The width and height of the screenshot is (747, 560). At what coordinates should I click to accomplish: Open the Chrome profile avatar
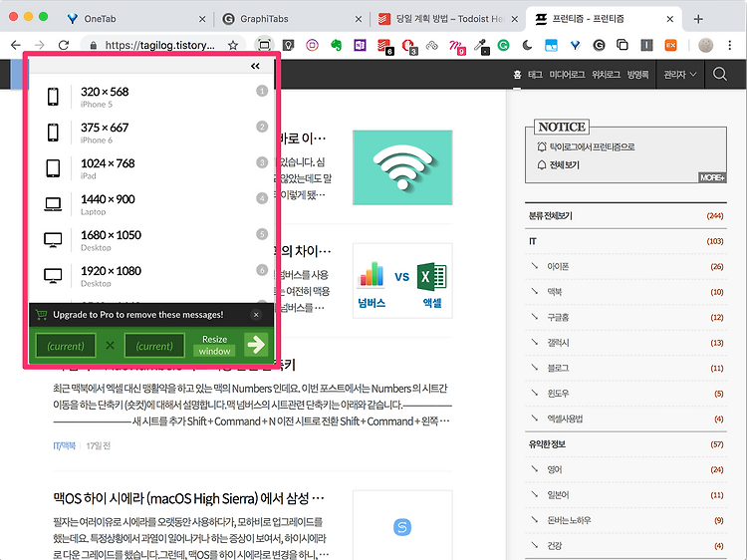point(705,45)
